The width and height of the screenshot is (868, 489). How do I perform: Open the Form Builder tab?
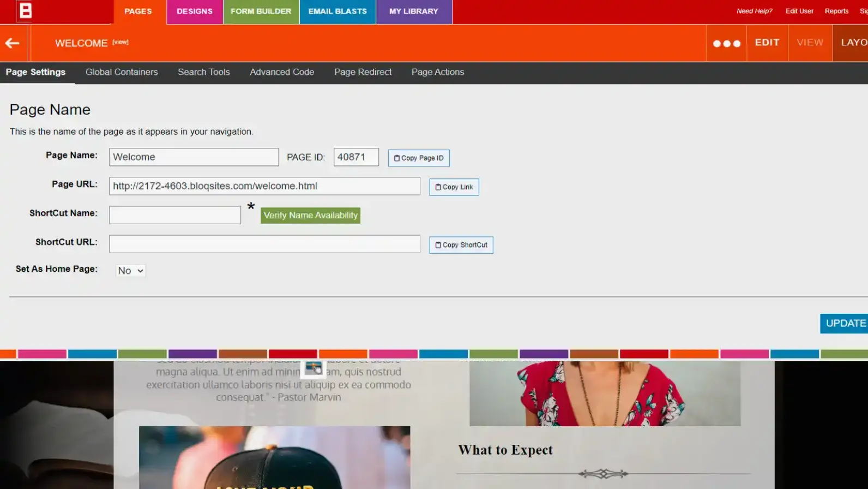tap(261, 11)
